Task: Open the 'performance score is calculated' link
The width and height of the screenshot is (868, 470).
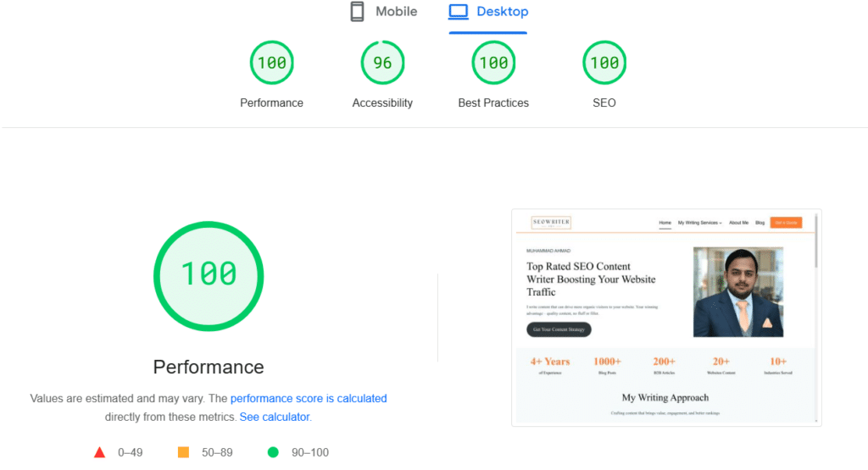Action: click(x=309, y=398)
